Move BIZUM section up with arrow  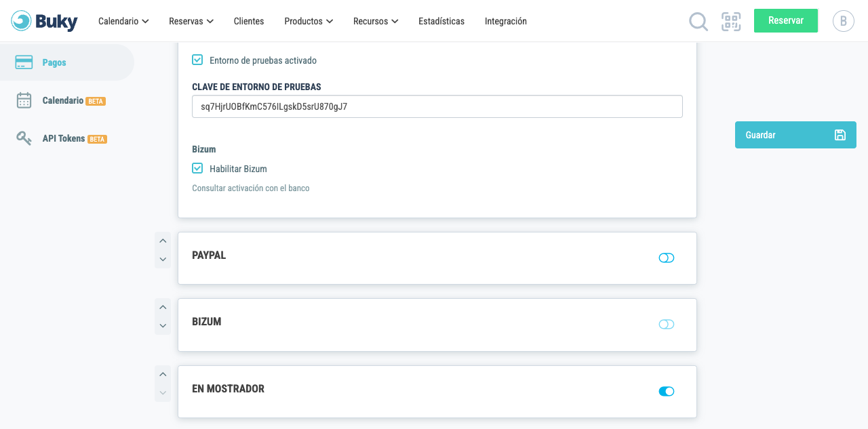point(163,308)
